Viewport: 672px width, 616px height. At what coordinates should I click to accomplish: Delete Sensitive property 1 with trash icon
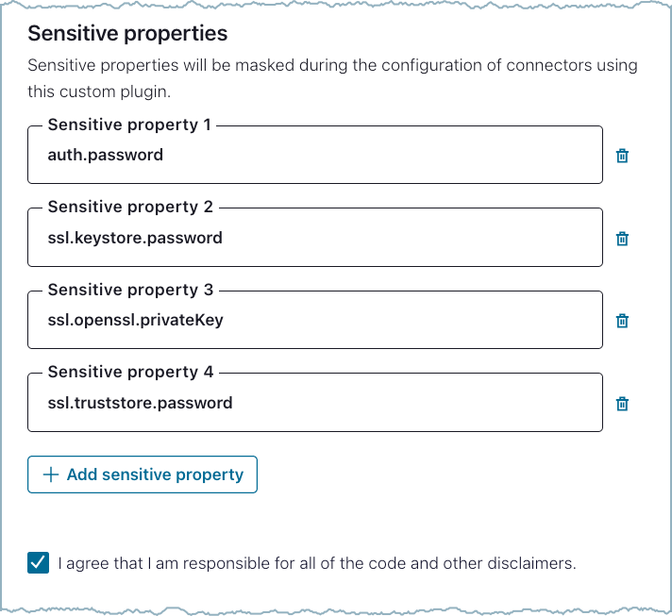[622, 156]
